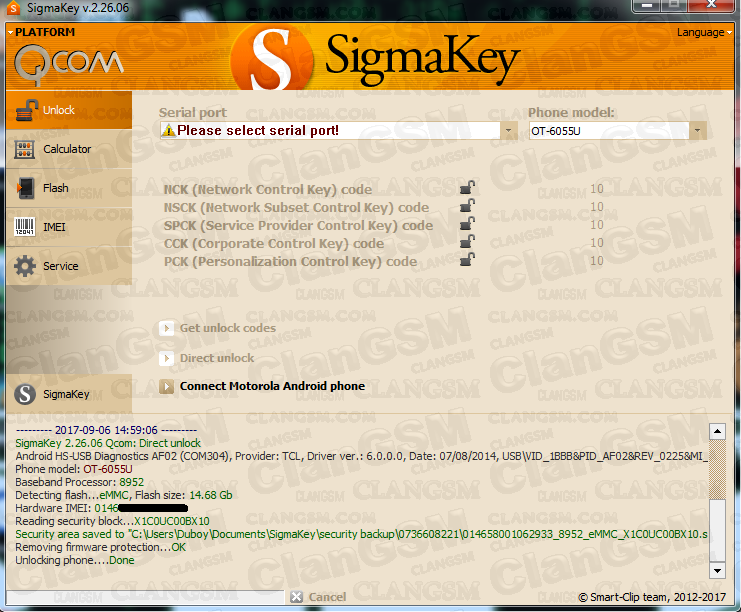This screenshot has height=612, width=741.
Task: Click log line 'Baseband Processor: 8952'
Action: coord(79,482)
